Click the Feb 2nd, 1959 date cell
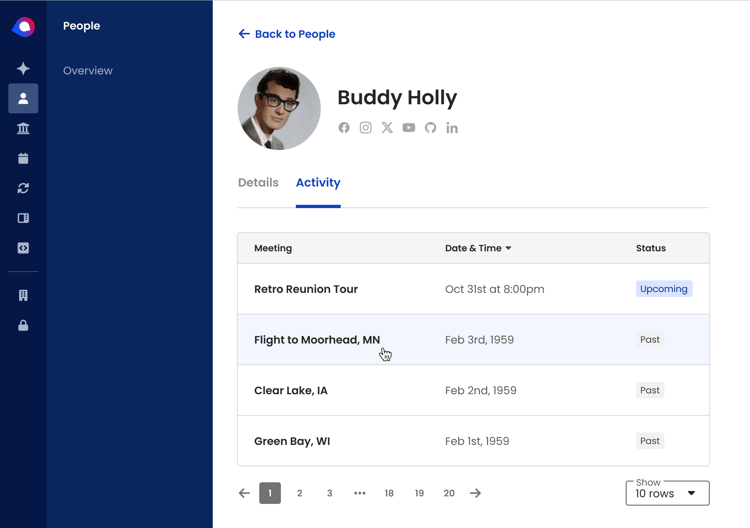Image resolution: width=750 pixels, height=528 pixels. tap(481, 390)
